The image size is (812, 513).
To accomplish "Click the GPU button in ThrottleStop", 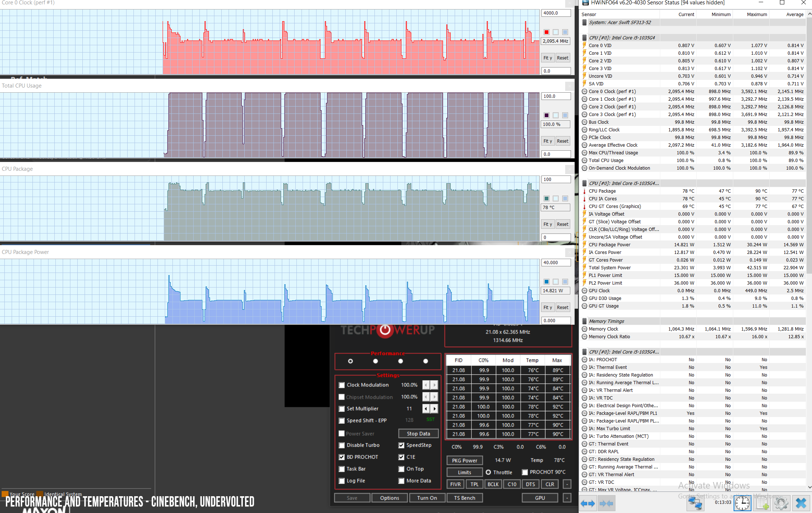I will click(x=540, y=498).
